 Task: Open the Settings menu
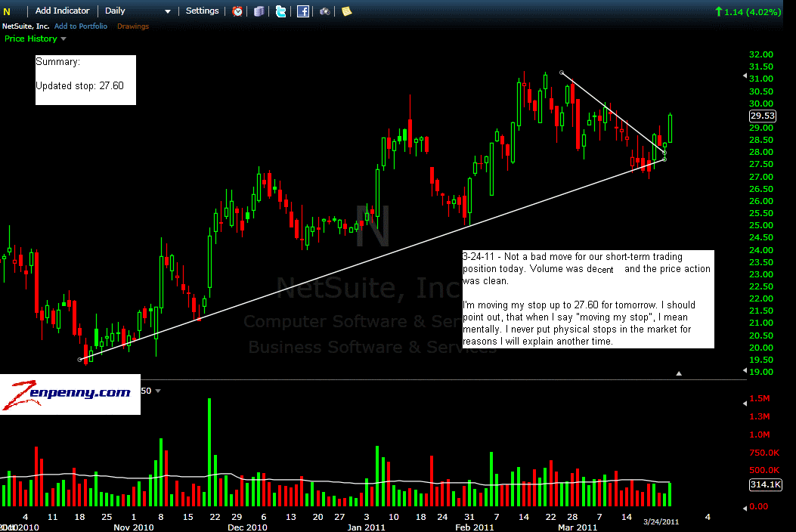(x=202, y=11)
